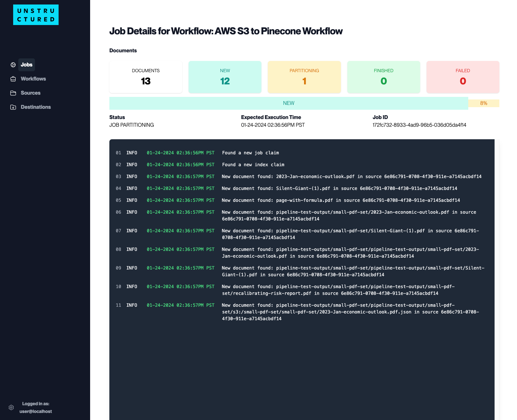Open the Workflows menu item

pyautogui.click(x=33, y=79)
